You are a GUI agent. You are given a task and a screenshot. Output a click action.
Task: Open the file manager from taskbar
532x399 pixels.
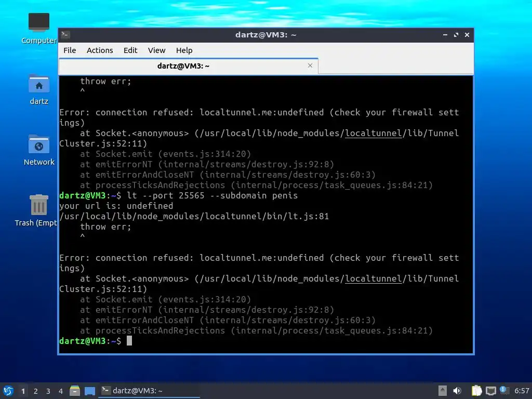tap(75, 391)
